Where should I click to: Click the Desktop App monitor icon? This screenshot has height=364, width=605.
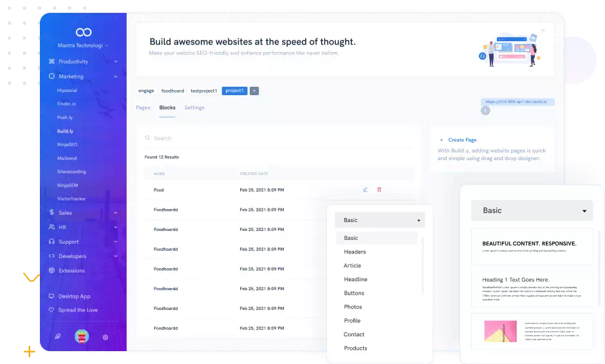(51, 296)
